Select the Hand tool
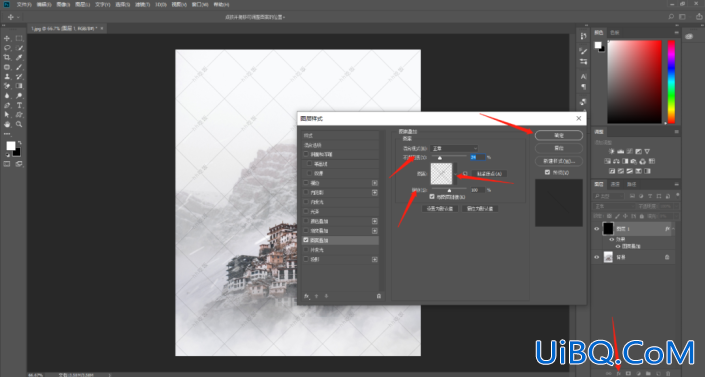Image resolution: width=705 pixels, height=377 pixels. pyautogui.click(x=7, y=124)
